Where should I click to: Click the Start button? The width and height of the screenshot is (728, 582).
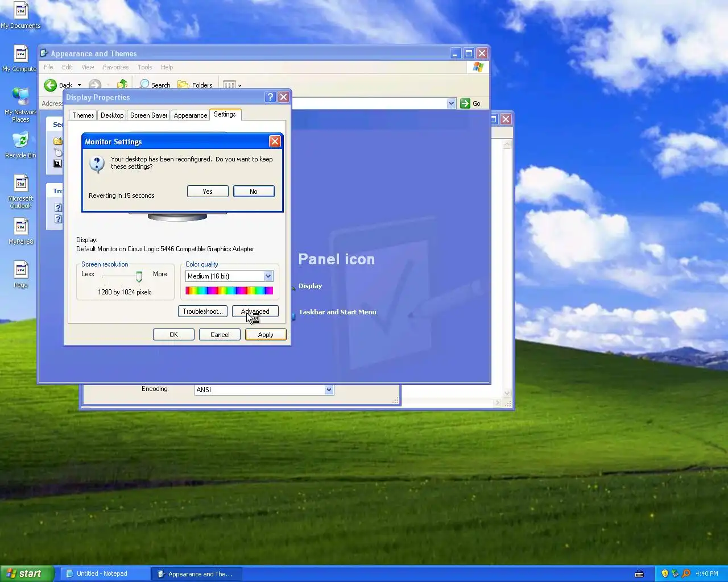pyautogui.click(x=27, y=573)
